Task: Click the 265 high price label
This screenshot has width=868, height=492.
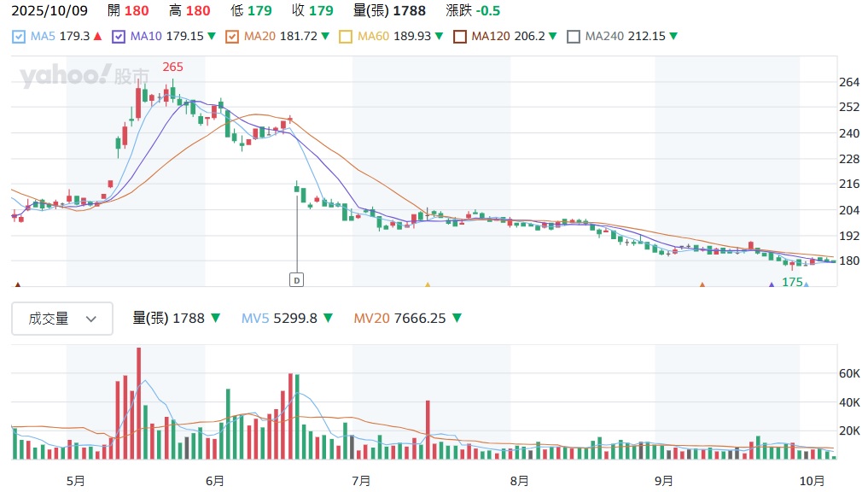Action: (172, 67)
